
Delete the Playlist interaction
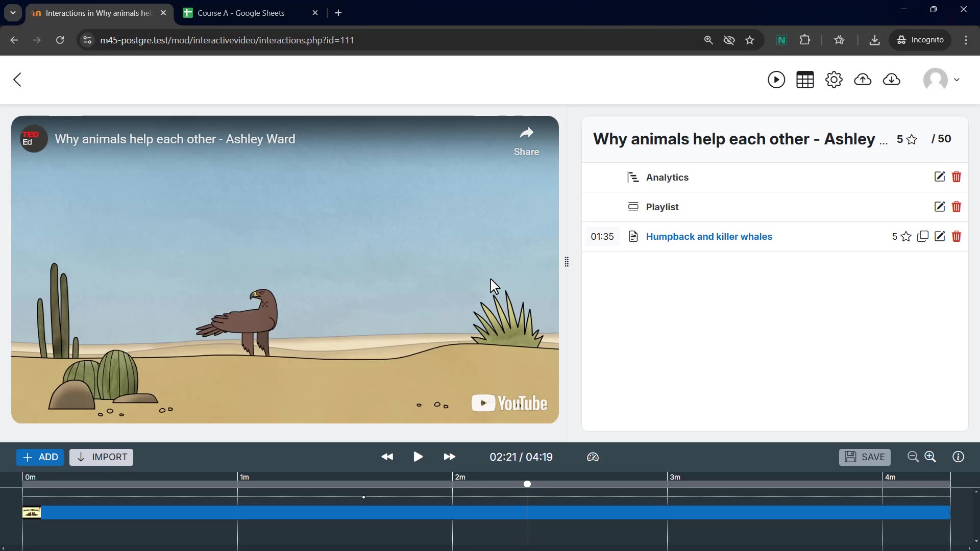[x=957, y=207]
